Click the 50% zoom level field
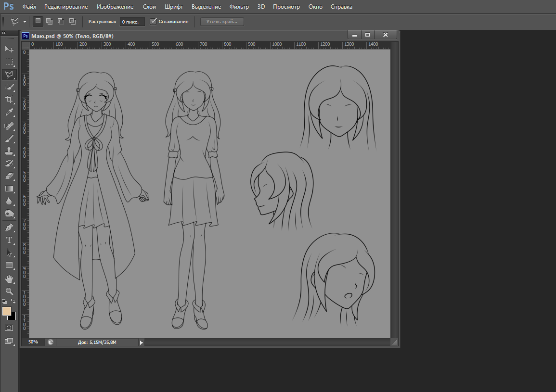556x392 pixels. tap(33, 342)
